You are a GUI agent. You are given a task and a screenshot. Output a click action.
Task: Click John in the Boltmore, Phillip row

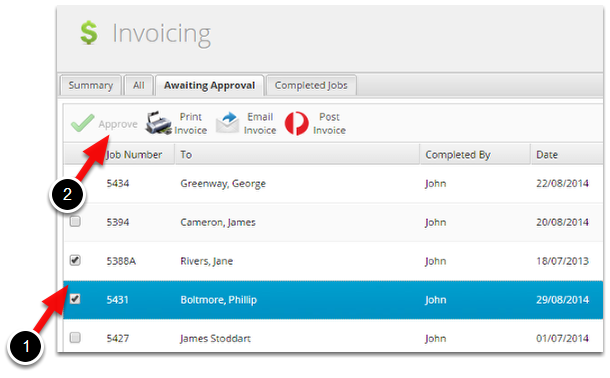435,300
